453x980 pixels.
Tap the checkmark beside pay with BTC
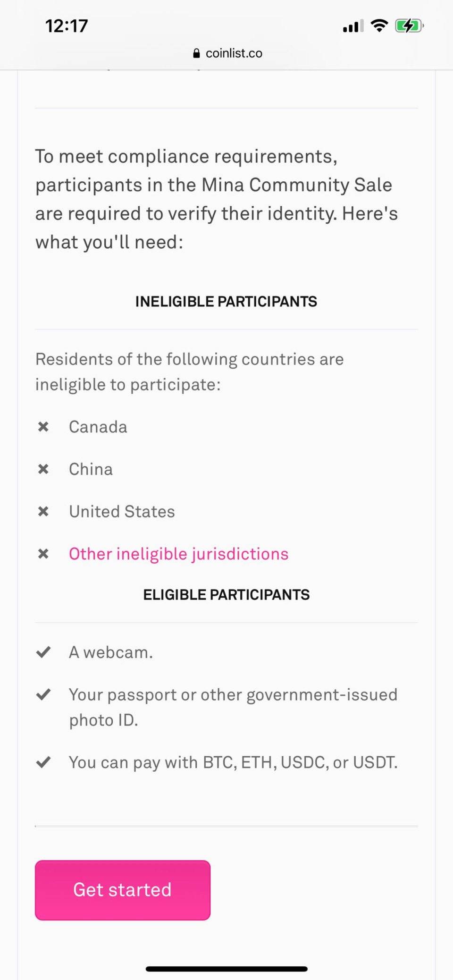click(x=43, y=762)
